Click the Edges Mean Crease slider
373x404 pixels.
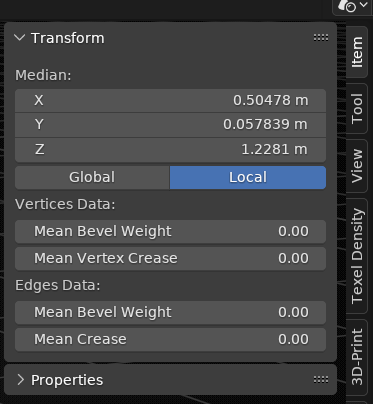click(x=170, y=339)
